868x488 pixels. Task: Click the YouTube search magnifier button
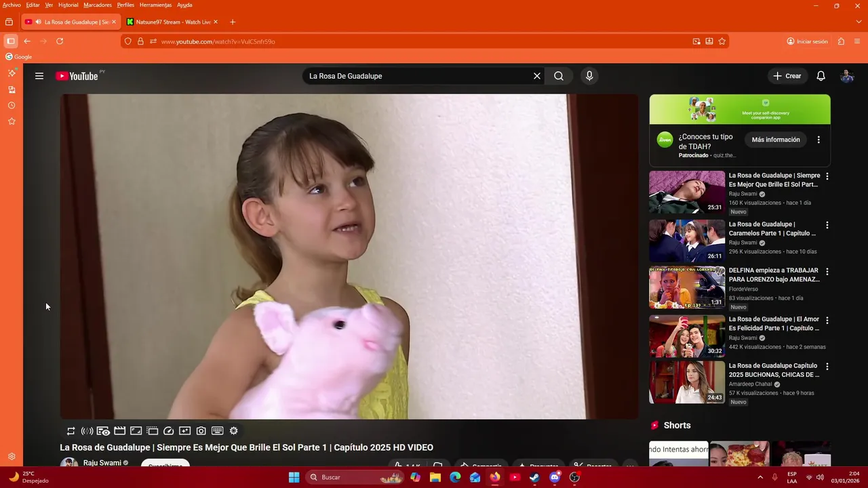pos(559,76)
